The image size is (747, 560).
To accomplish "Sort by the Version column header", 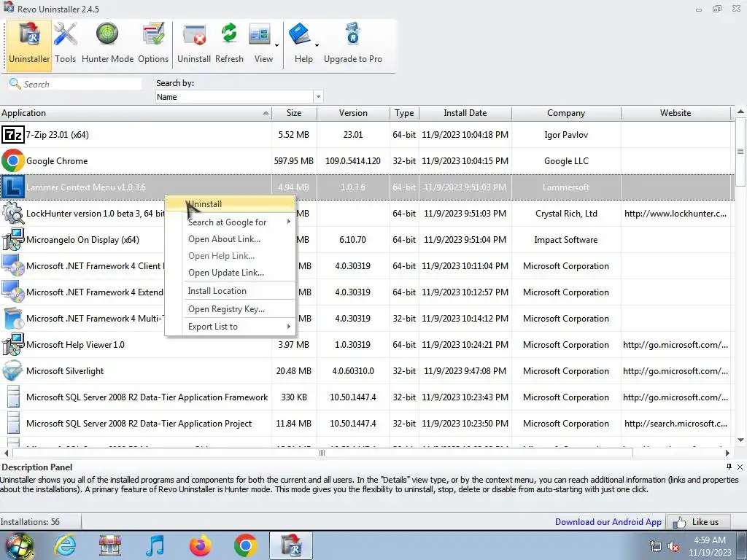I will [353, 113].
